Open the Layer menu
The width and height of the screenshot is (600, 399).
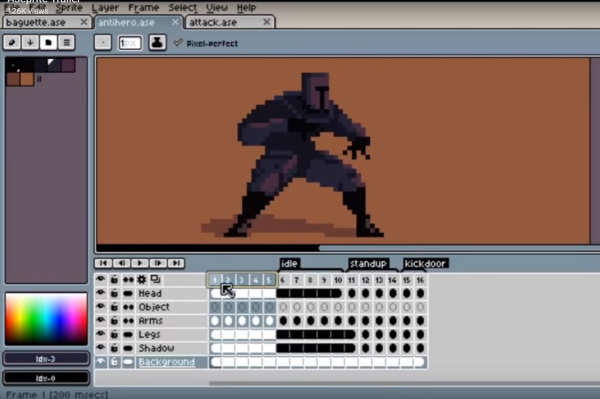105,8
